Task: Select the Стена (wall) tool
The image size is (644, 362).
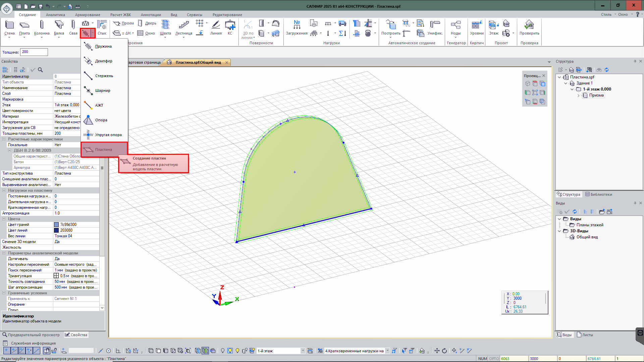Action: click(9, 25)
